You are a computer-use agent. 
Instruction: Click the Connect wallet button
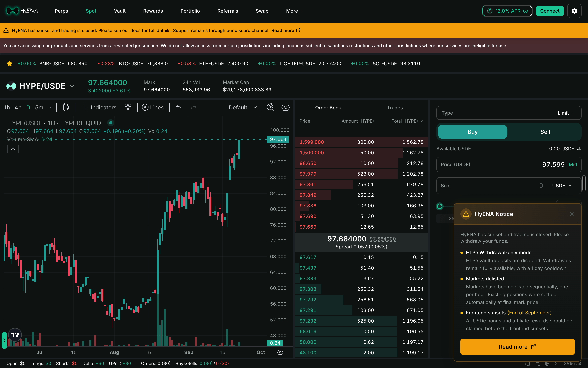click(550, 11)
